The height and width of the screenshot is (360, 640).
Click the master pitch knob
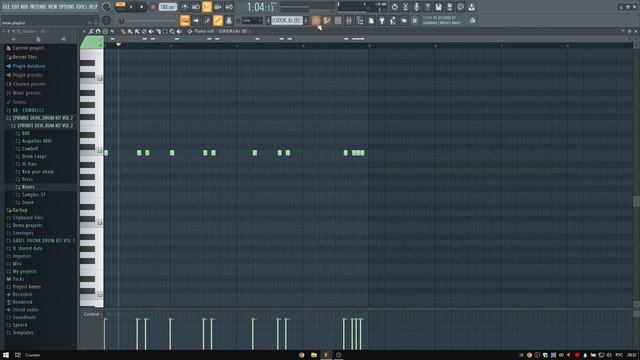click(x=107, y=20)
